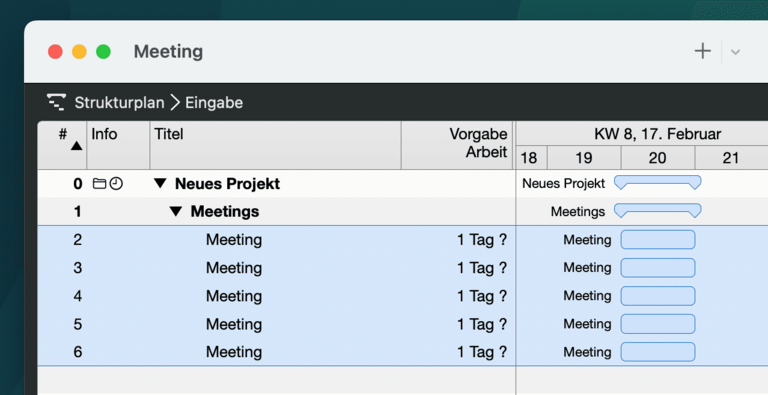
Task: Click the Titel column header
Action: [275, 146]
